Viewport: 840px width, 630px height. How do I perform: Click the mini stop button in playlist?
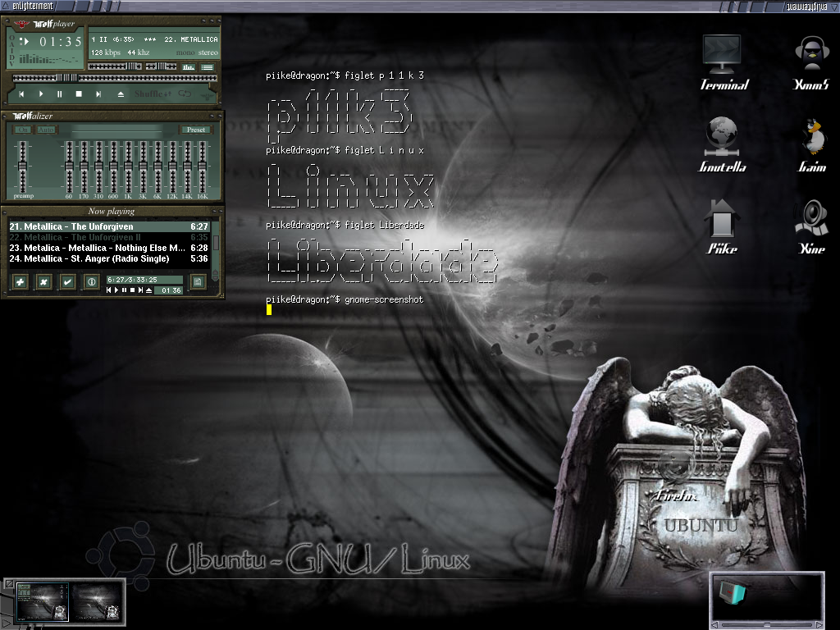pos(132,290)
